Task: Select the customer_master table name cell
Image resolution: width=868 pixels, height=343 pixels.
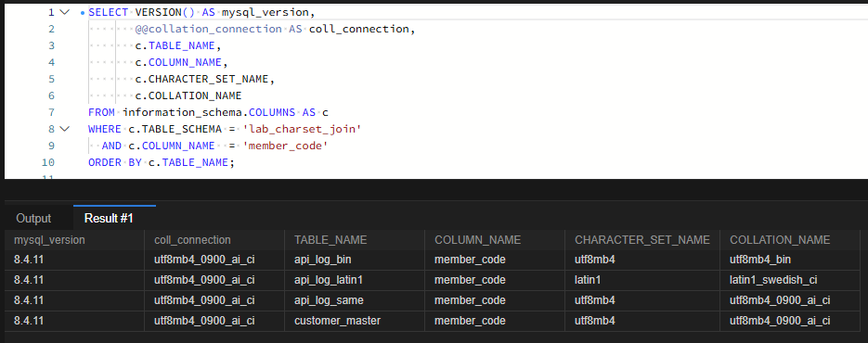Action: coord(355,321)
